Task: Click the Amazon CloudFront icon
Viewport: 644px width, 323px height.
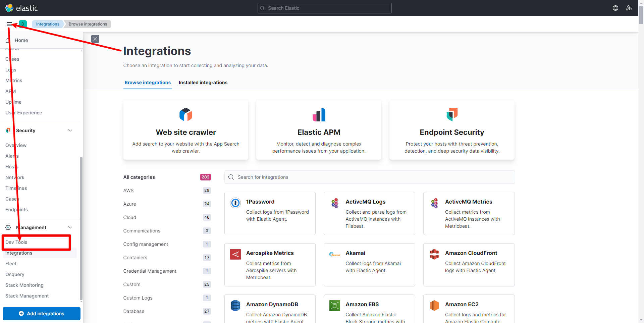Action: pyautogui.click(x=434, y=254)
